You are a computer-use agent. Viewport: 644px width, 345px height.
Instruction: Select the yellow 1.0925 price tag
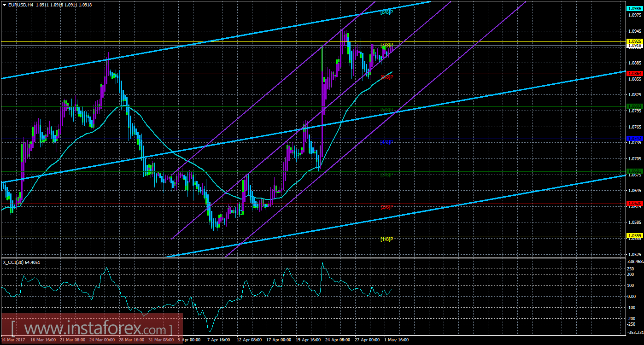[634, 41]
